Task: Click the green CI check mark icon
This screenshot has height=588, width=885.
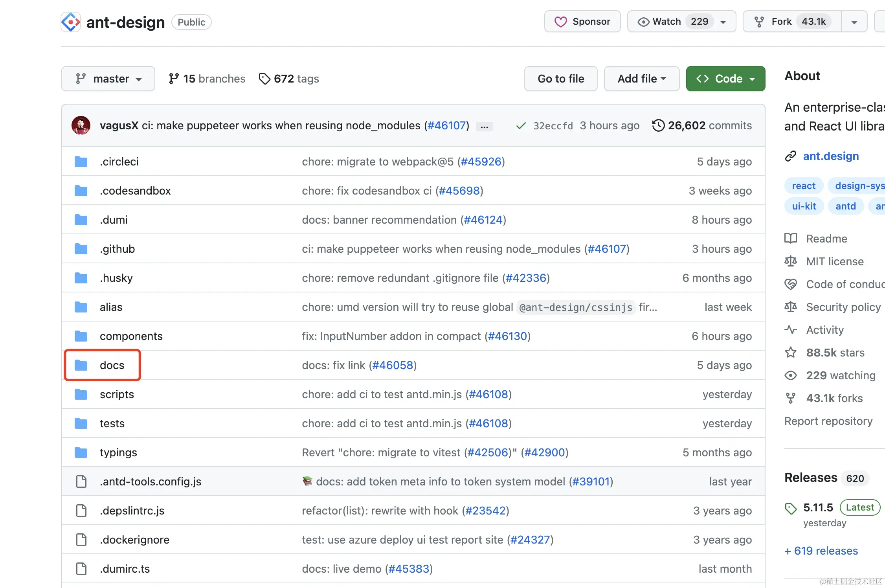Action: coord(521,126)
